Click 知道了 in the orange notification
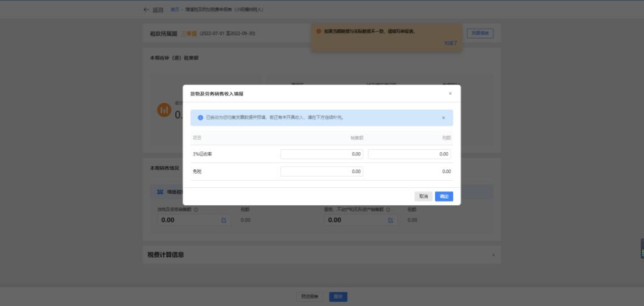This screenshot has height=306, width=644. click(x=450, y=43)
